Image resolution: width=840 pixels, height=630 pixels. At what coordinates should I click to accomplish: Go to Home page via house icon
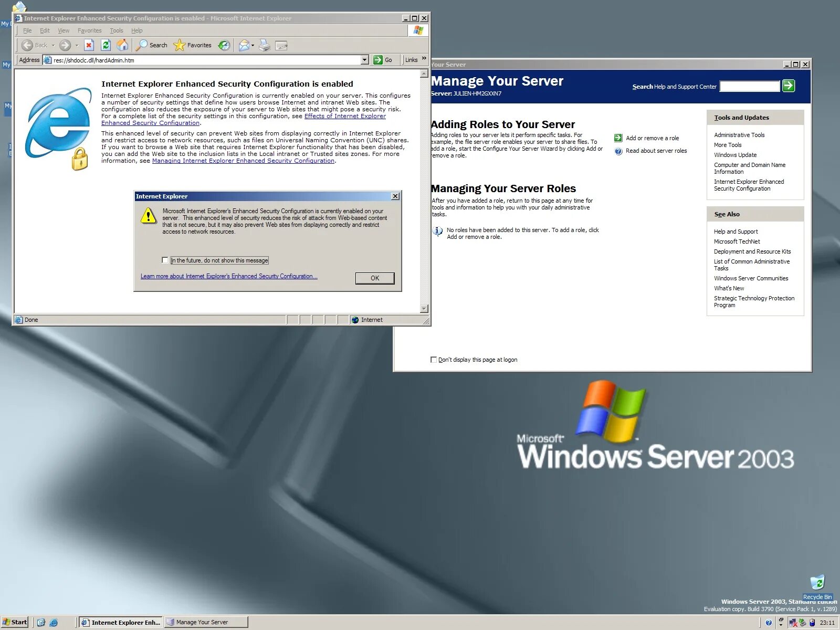pyautogui.click(x=122, y=45)
